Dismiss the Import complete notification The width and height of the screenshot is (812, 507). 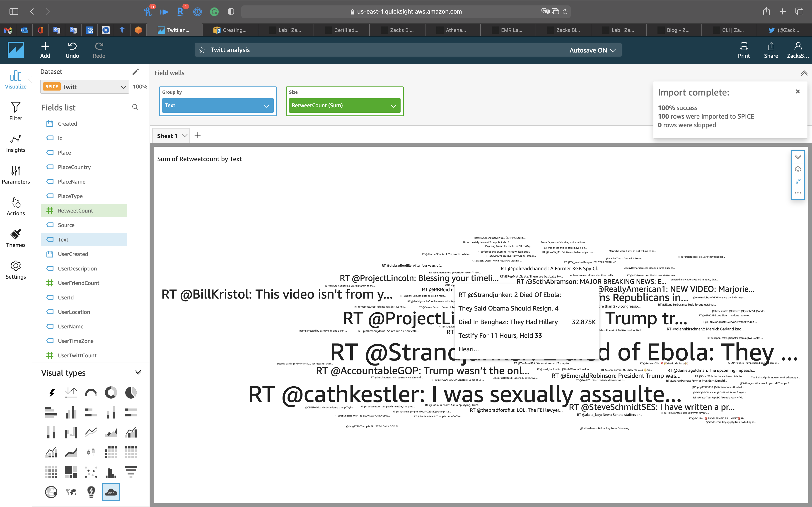798,91
